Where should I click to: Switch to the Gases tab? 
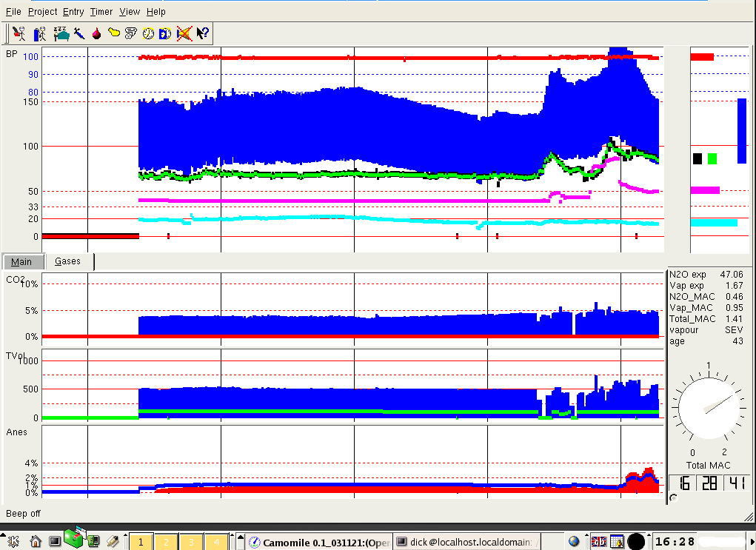(68, 261)
